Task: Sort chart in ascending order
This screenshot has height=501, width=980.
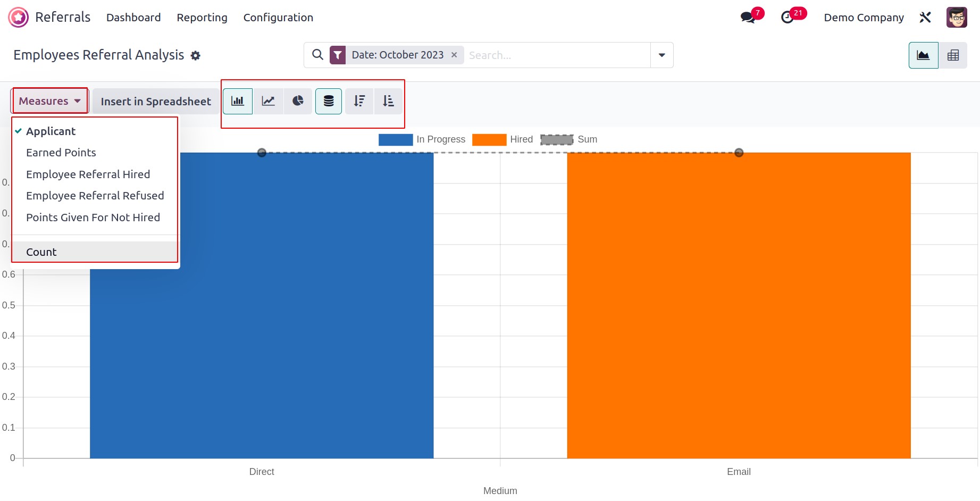Action: coord(389,101)
